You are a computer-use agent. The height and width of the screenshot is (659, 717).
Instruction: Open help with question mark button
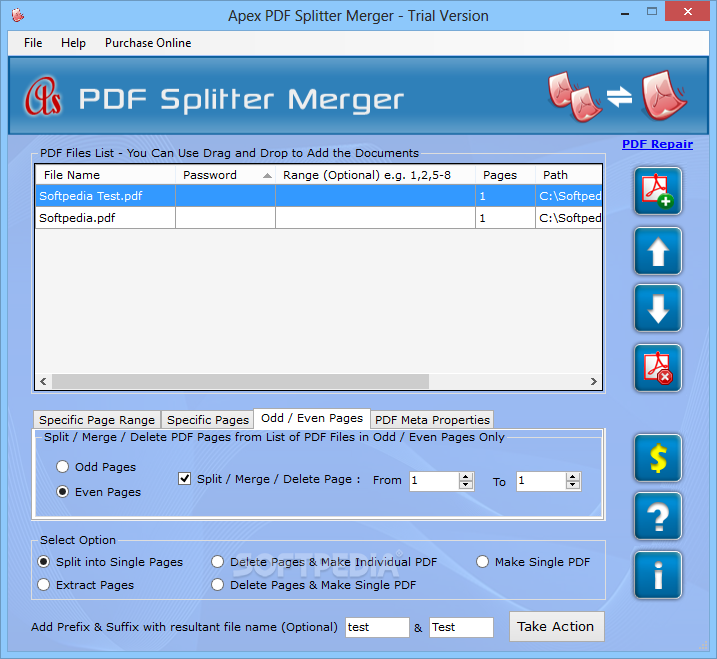(658, 516)
